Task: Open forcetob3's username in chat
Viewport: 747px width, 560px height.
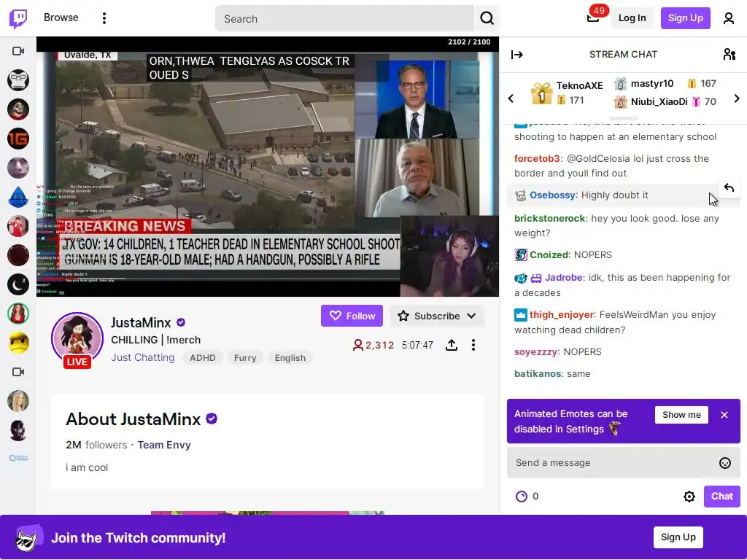Action: coord(538,158)
